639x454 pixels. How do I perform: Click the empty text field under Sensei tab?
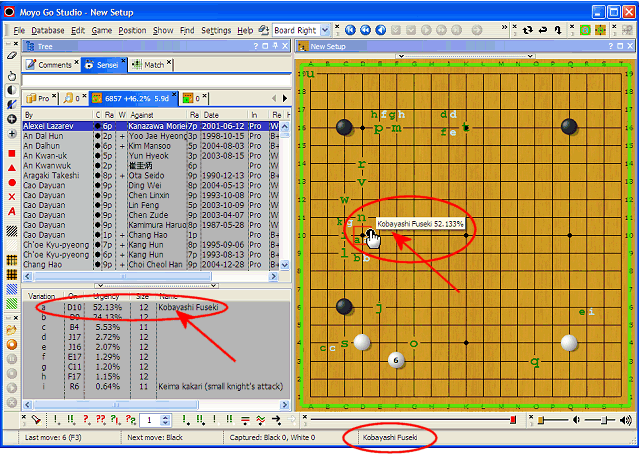click(x=156, y=80)
